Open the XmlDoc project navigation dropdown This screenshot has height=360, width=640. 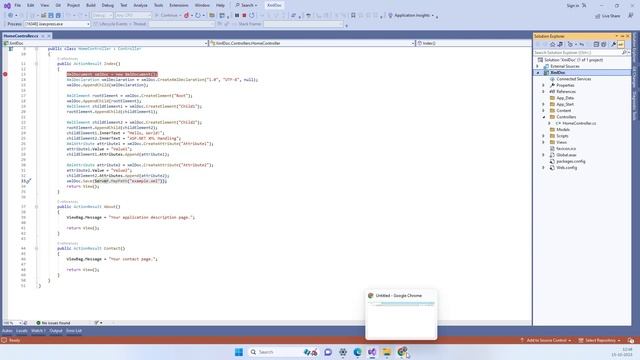tap(105, 43)
